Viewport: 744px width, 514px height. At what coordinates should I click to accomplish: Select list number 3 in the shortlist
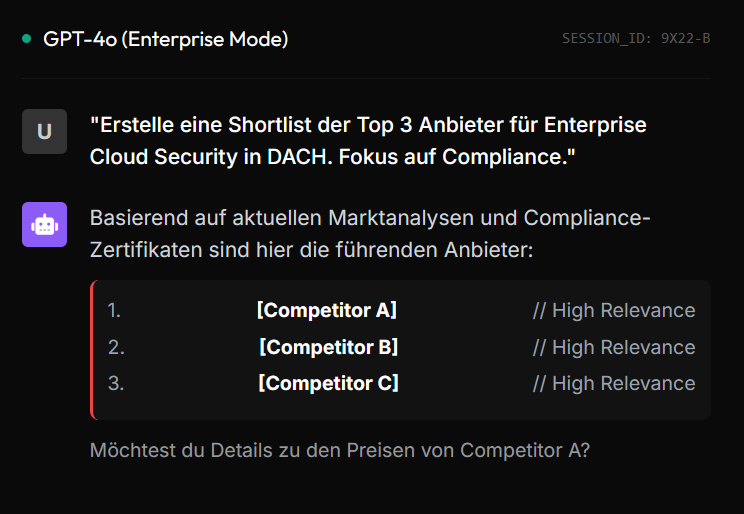[x=115, y=383]
